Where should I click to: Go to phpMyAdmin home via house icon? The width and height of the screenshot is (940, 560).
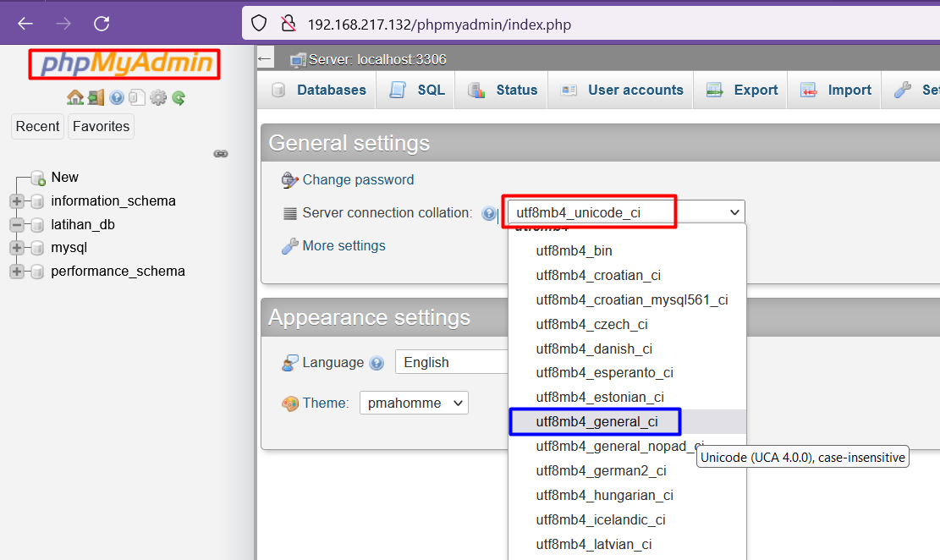click(x=75, y=97)
